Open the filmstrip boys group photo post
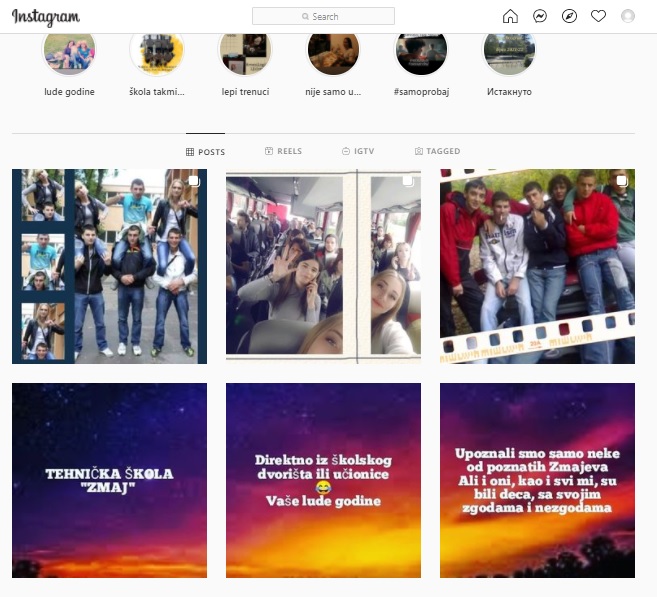Screen dimensions: 657x597 click(x=537, y=266)
